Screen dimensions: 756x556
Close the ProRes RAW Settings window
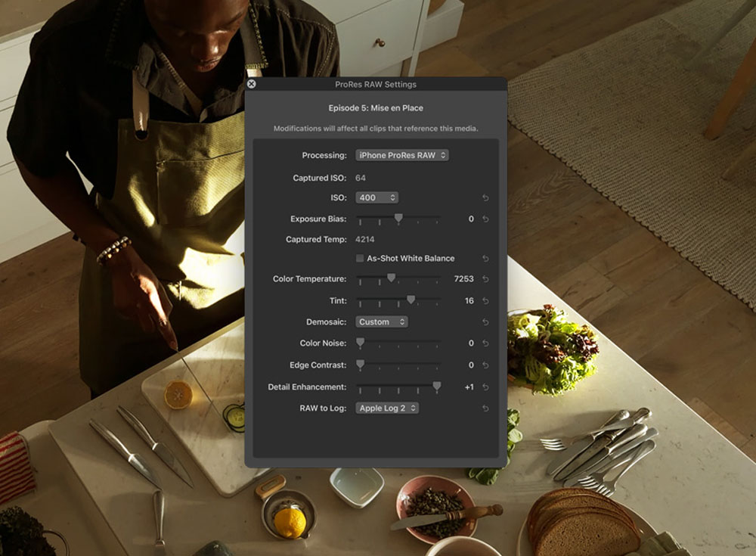(252, 84)
